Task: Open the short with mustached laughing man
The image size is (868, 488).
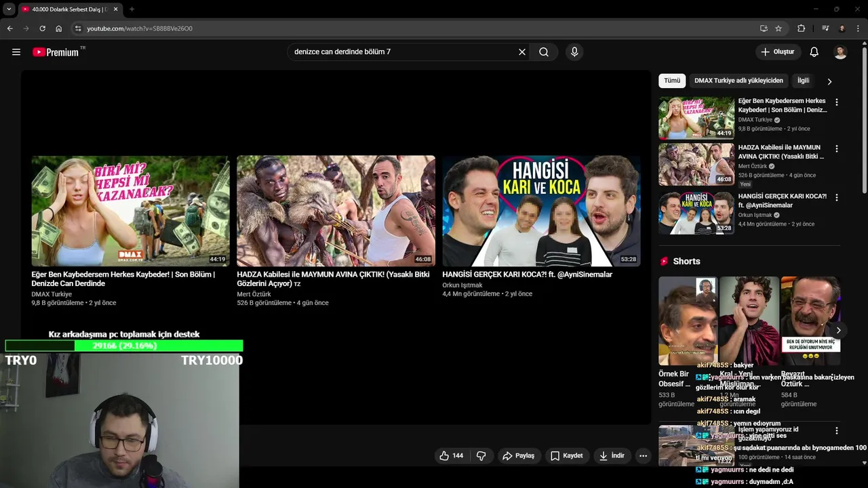Action: (810, 321)
